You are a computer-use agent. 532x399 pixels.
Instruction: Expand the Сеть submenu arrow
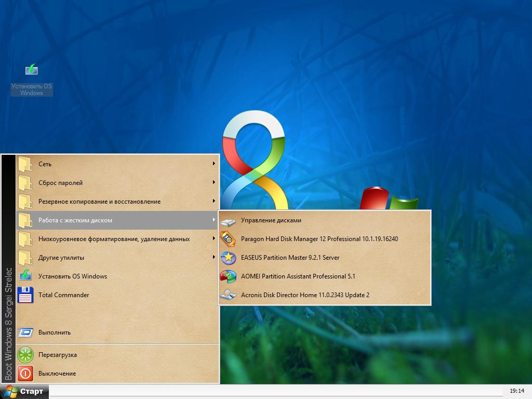point(214,164)
